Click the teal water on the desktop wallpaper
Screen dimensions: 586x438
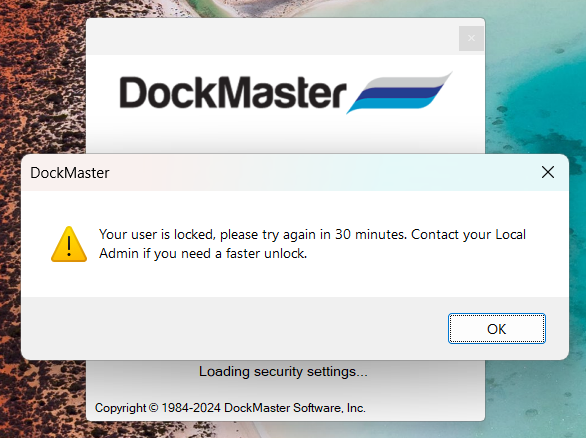click(542, 93)
